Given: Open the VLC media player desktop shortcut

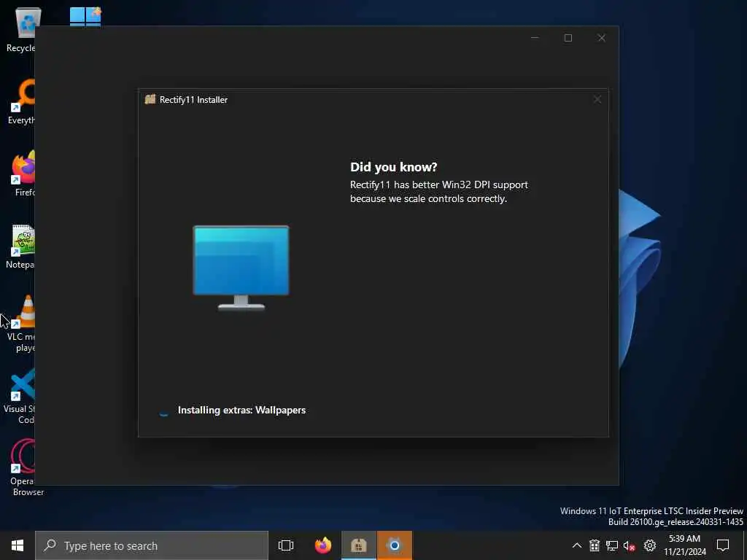Looking at the screenshot, I should coord(21,324).
